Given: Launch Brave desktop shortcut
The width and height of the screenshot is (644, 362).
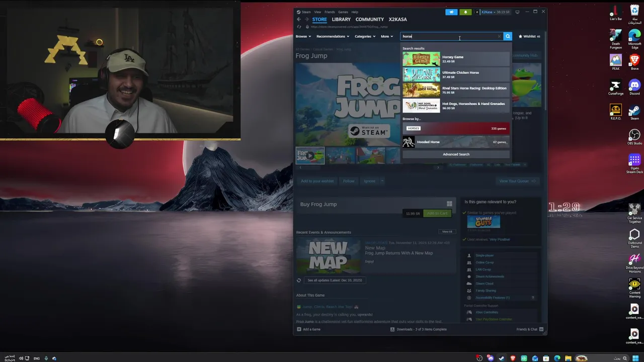Looking at the screenshot, I should 634,62.
